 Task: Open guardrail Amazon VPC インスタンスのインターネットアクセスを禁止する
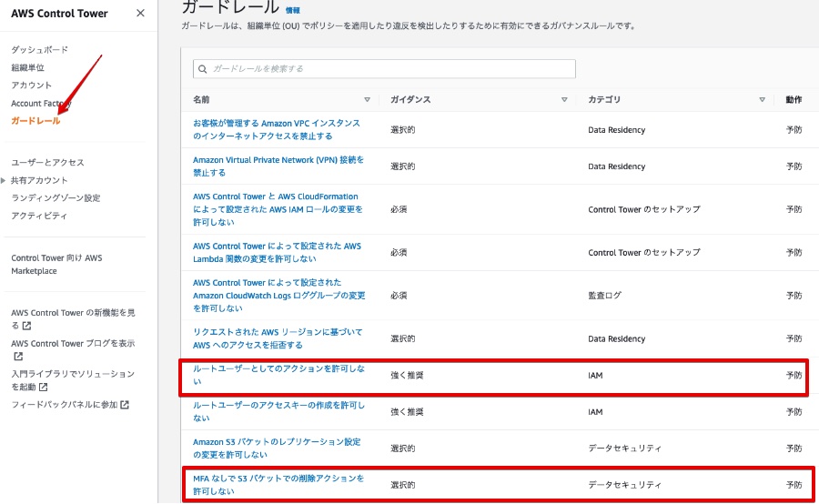pos(277,129)
